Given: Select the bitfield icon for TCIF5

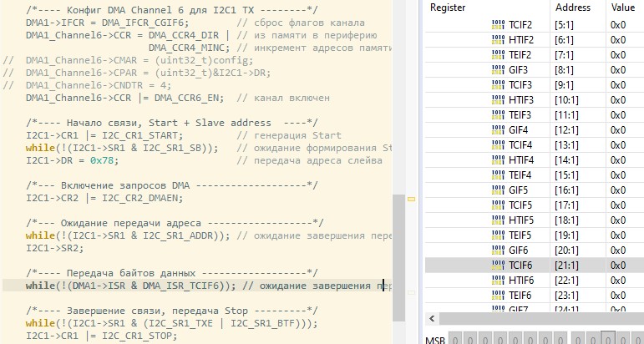Looking at the screenshot, I should (x=498, y=205).
